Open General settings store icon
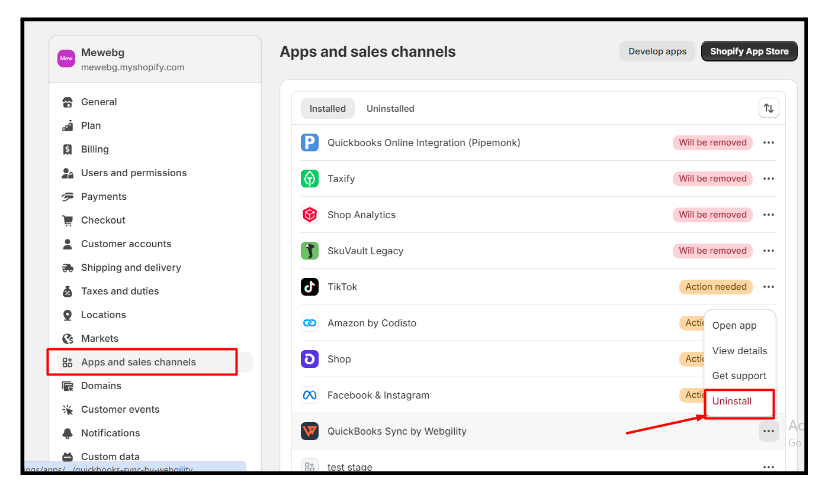This screenshot has height=492, width=824. pyautogui.click(x=67, y=102)
